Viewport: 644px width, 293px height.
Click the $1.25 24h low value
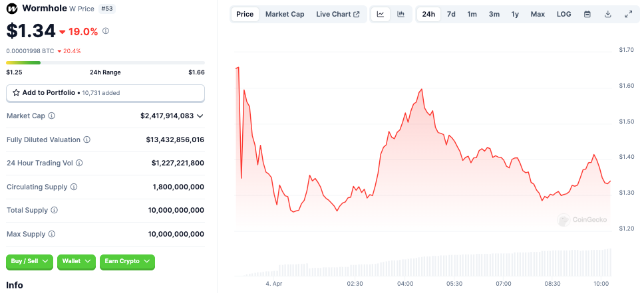click(x=14, y=72)
